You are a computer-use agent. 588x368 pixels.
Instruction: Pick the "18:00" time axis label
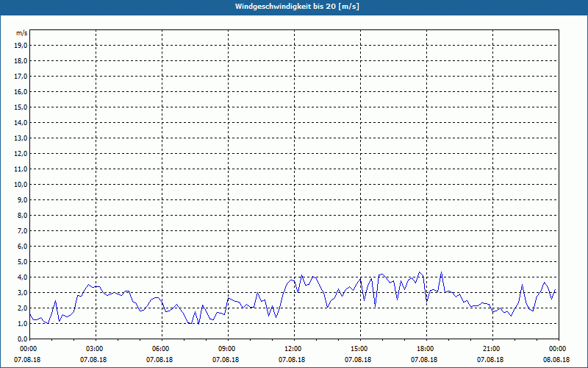click(x=425, y=349)
